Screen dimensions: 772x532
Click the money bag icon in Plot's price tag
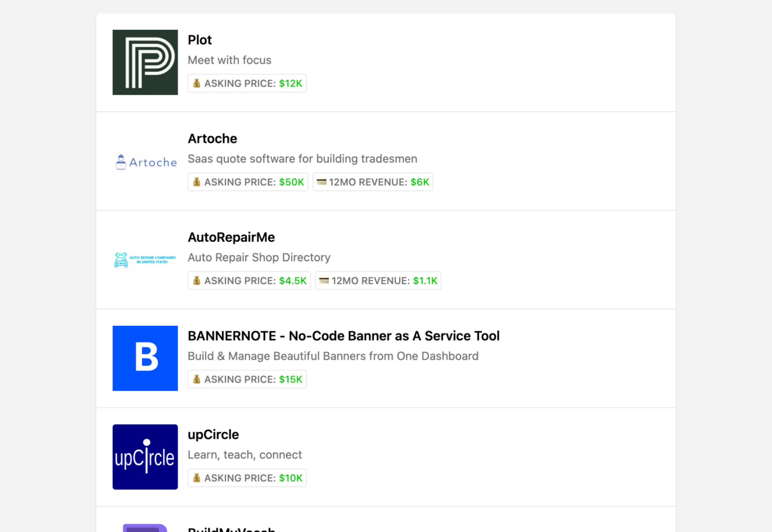click(197, 84)
